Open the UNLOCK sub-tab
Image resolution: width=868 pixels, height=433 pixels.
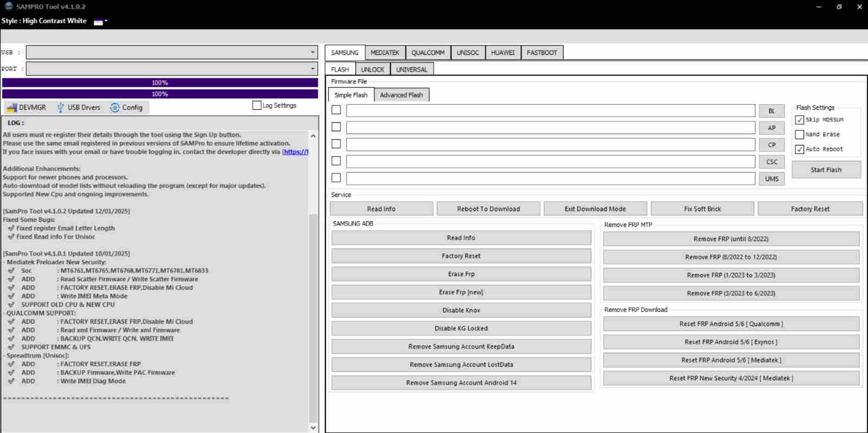tap(373, 69)
